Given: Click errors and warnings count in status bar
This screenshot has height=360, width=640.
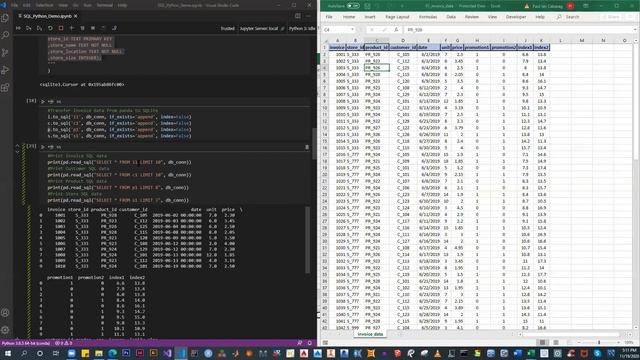Looking at the screenshot, I should point(63,343).
